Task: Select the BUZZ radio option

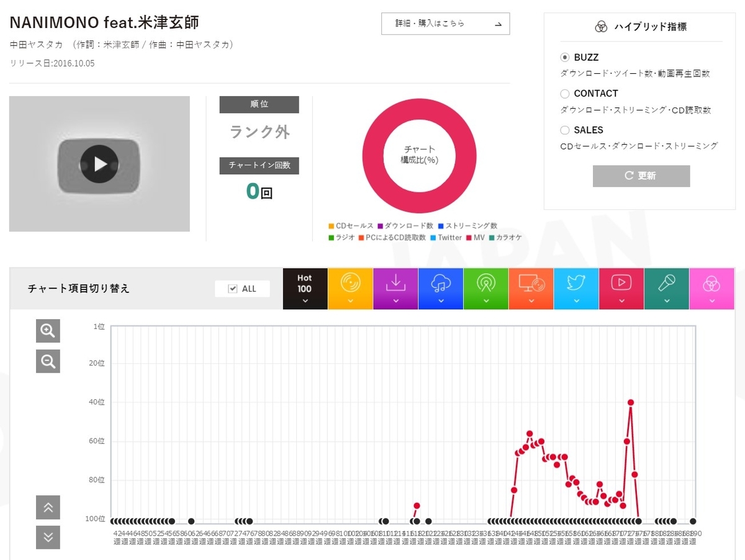Action: [x=564, y=57]
